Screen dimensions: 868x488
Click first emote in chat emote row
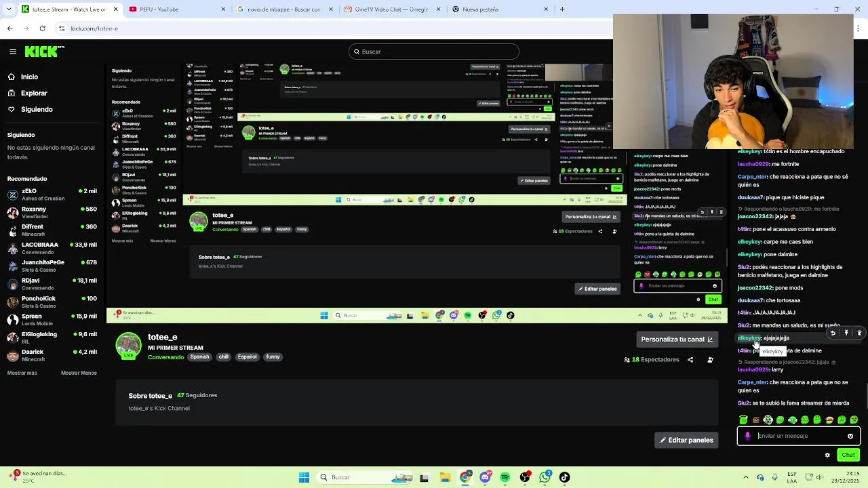click(x=743, y=420)
